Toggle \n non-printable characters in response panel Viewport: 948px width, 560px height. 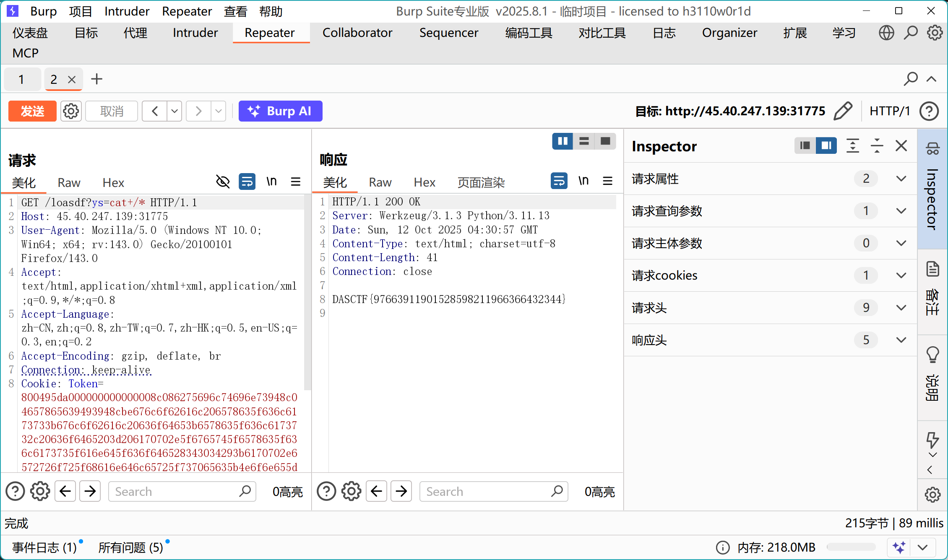pos(583,181)
